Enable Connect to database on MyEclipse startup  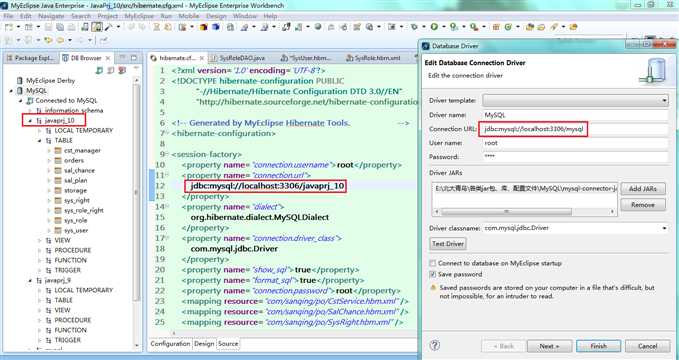tap(432, 263)
